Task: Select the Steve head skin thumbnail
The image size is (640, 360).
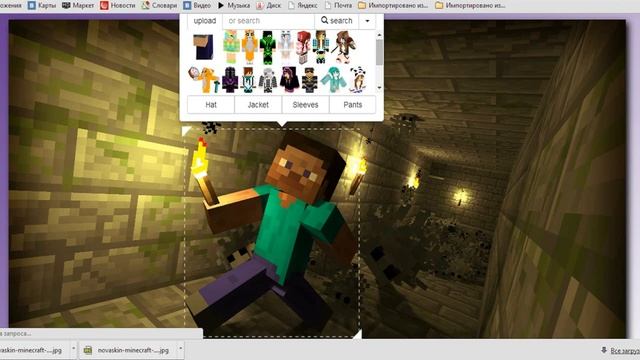Action: pos(203,47)
